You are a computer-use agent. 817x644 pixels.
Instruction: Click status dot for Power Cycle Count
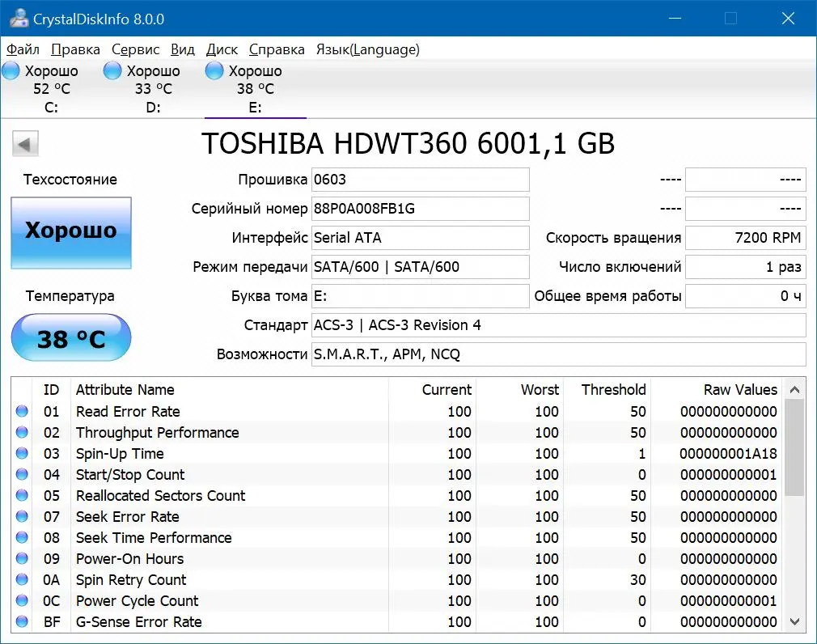pyautogui.click(x=22, y=600)
